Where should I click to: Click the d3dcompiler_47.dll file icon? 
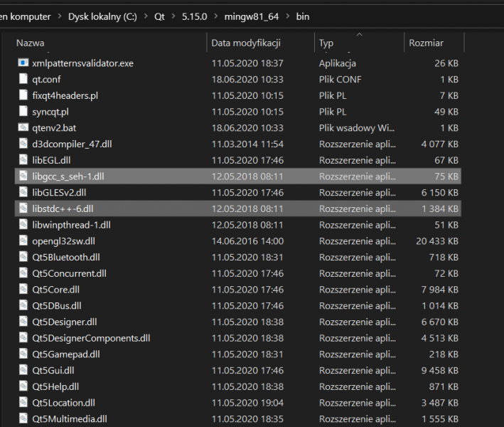pos(23,144)
